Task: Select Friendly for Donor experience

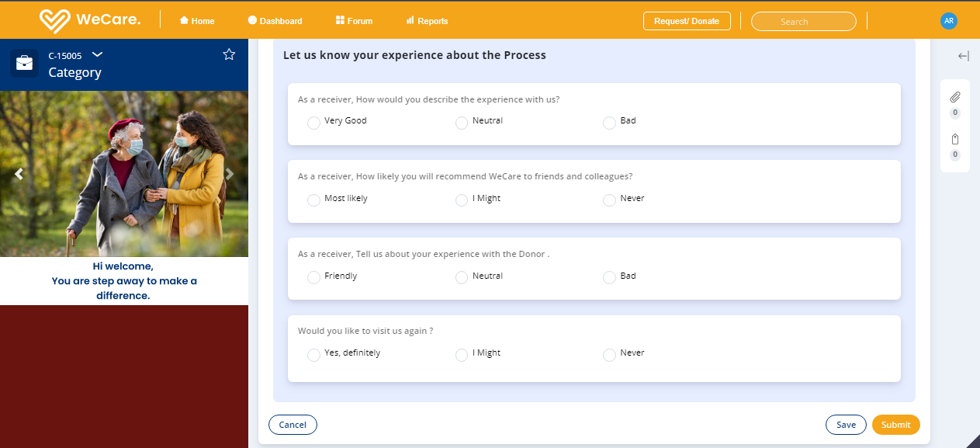Action: [313, 277]
